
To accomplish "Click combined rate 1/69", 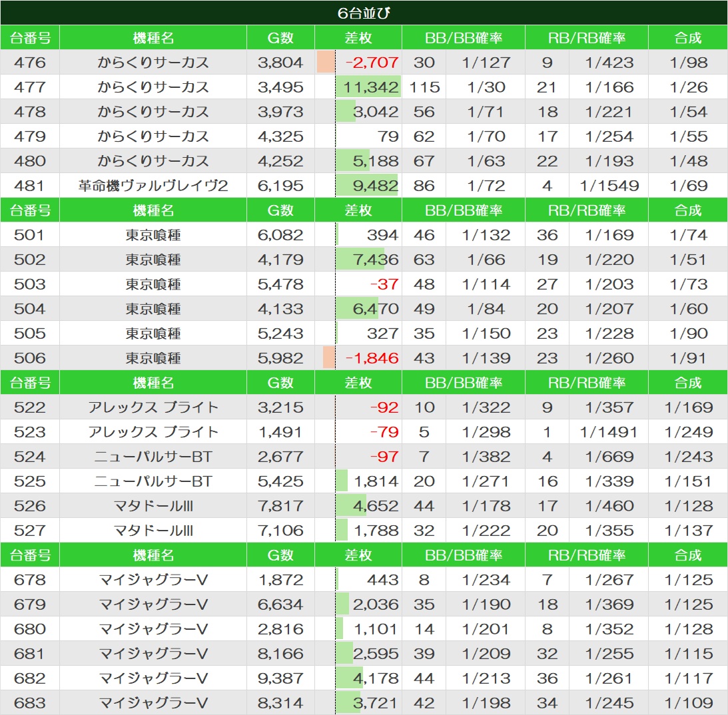I will (688, 186).
